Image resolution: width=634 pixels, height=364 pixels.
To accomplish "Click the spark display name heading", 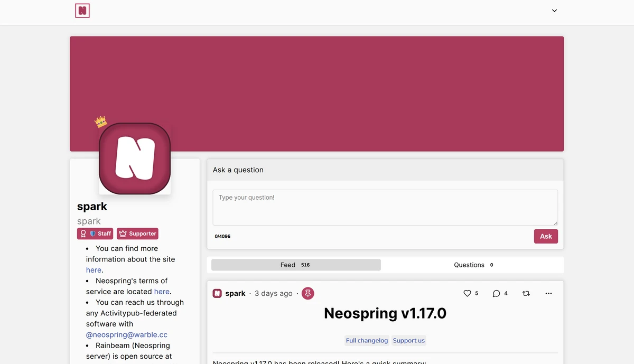I will [x=92, y=206].
